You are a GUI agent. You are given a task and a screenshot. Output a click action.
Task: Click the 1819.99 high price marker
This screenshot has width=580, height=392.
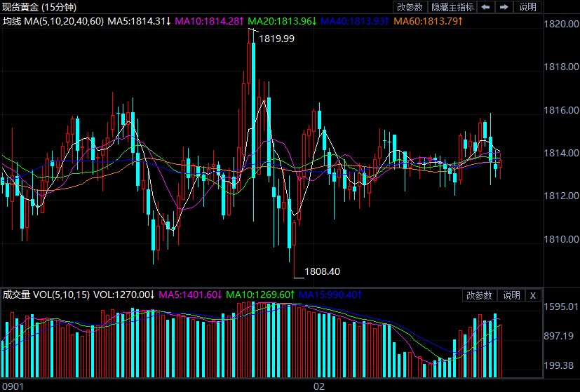point(276,39)
